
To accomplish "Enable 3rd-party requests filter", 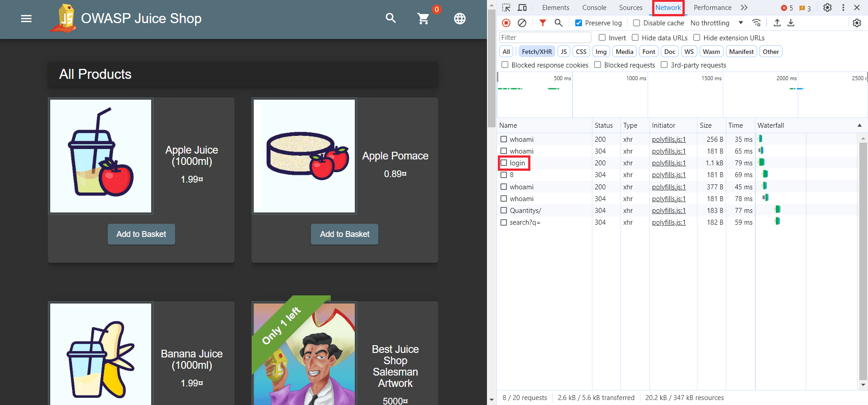I will (x=664, y=65).
